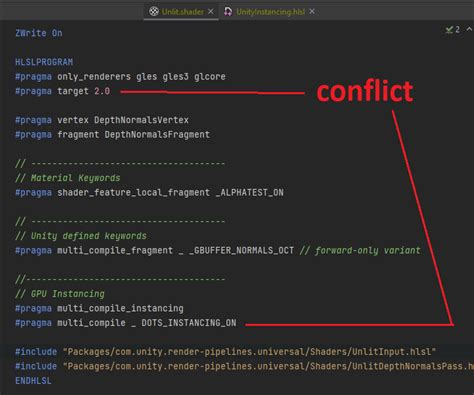Click the 'only_renderers gles gles3 glcore' pragma
Image resolution: width=474 pixels, height=395 pixels.
click(120, 77)
